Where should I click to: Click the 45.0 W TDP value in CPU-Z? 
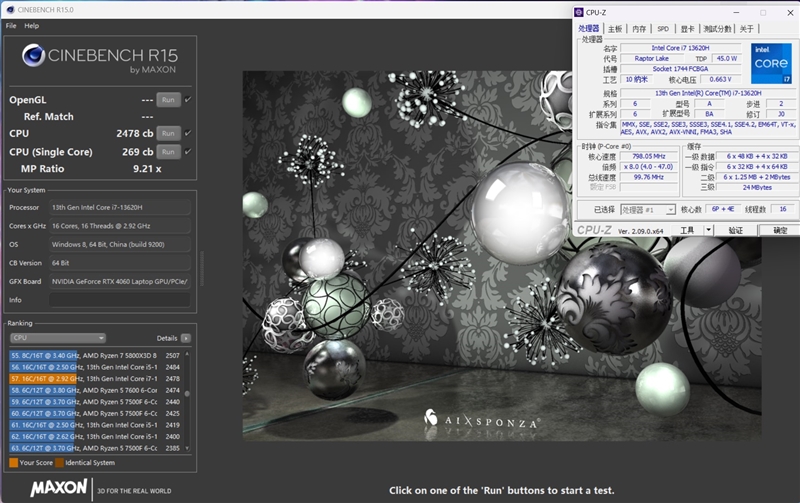(x=727, y=58)
